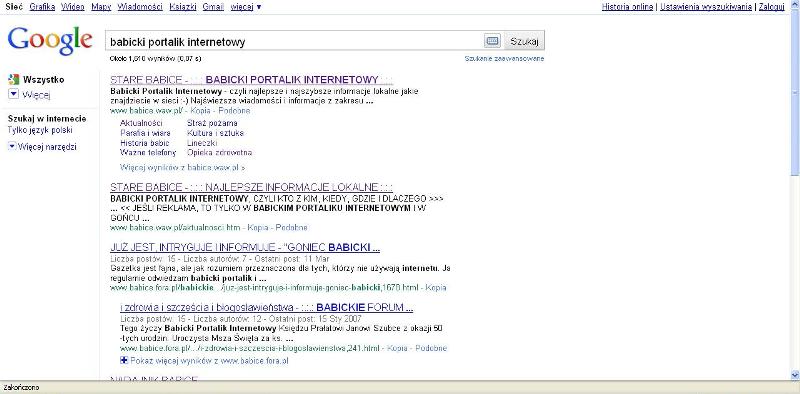Open the Opieka zdrowotna sitelink
800x394 pixels.
point(219,153)
